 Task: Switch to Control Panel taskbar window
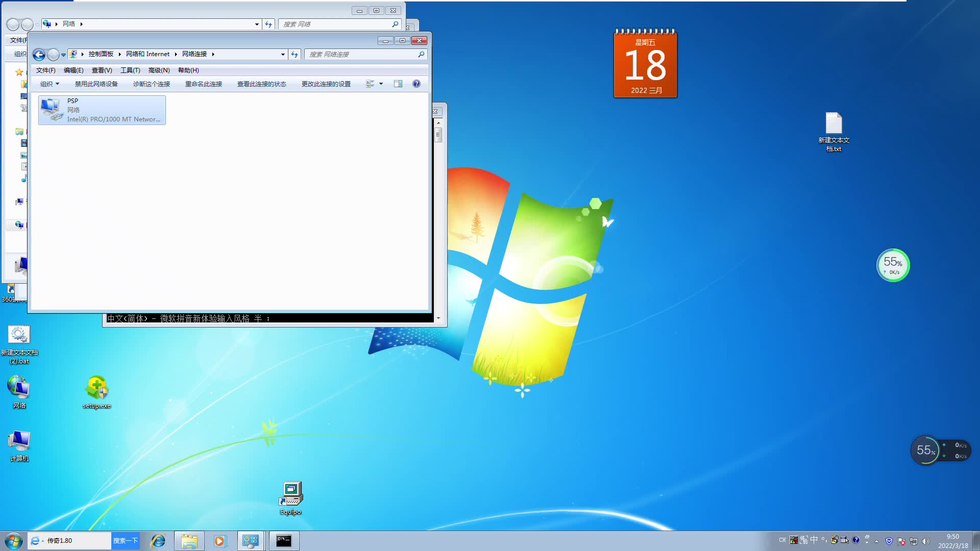tap(251, 541)
